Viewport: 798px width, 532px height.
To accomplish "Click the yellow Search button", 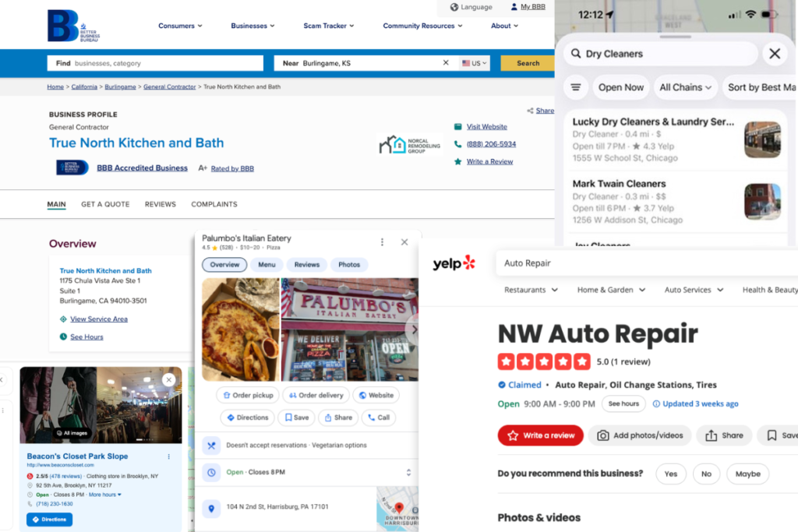I will [528, 63].
